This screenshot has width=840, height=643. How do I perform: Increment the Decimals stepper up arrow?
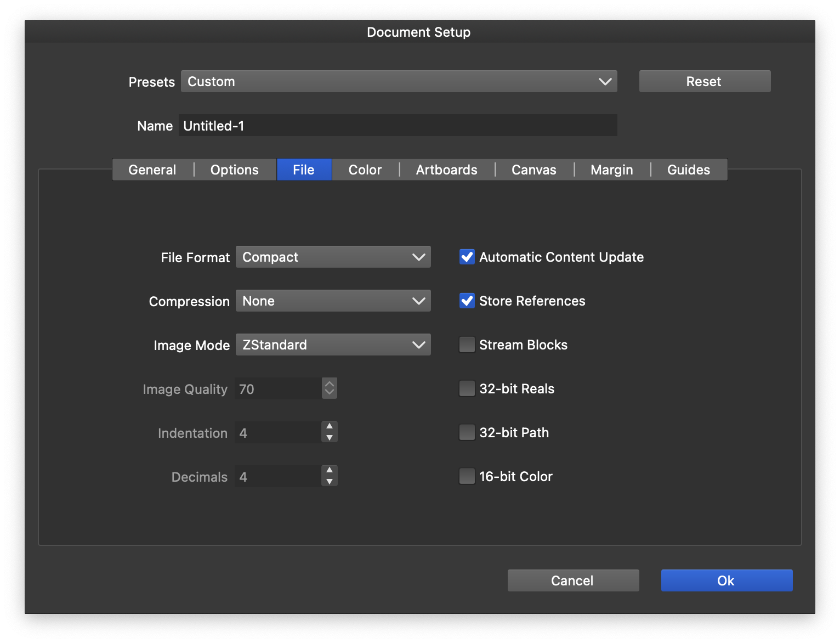329,470
